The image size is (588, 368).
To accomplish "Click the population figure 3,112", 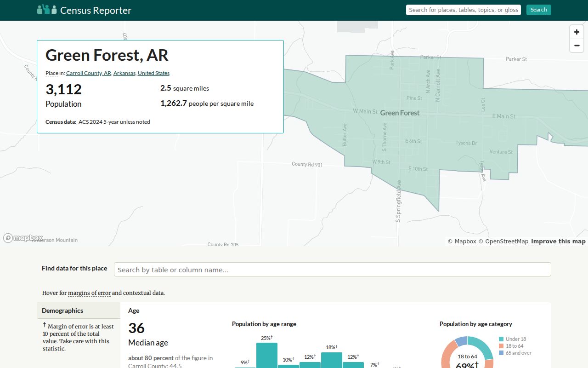I will pos(63,89).
